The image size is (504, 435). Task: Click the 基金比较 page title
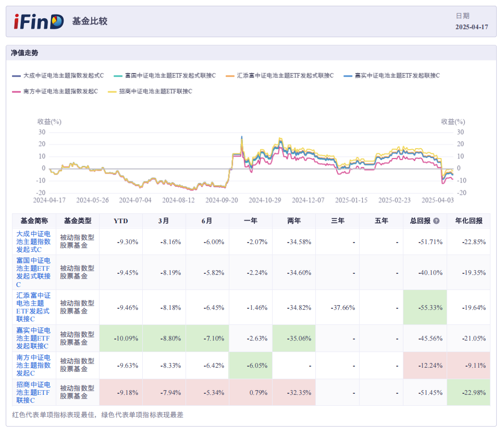tap(90, 21)
